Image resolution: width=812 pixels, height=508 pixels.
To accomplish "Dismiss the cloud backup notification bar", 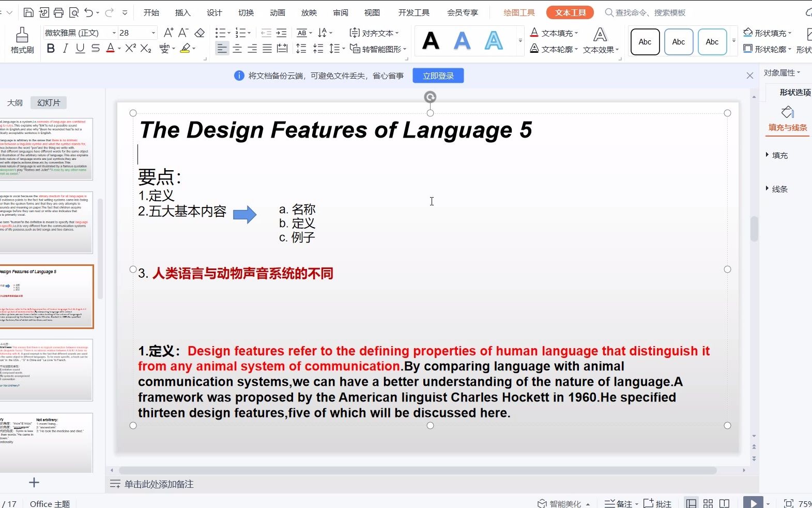I will click(750, 76).
